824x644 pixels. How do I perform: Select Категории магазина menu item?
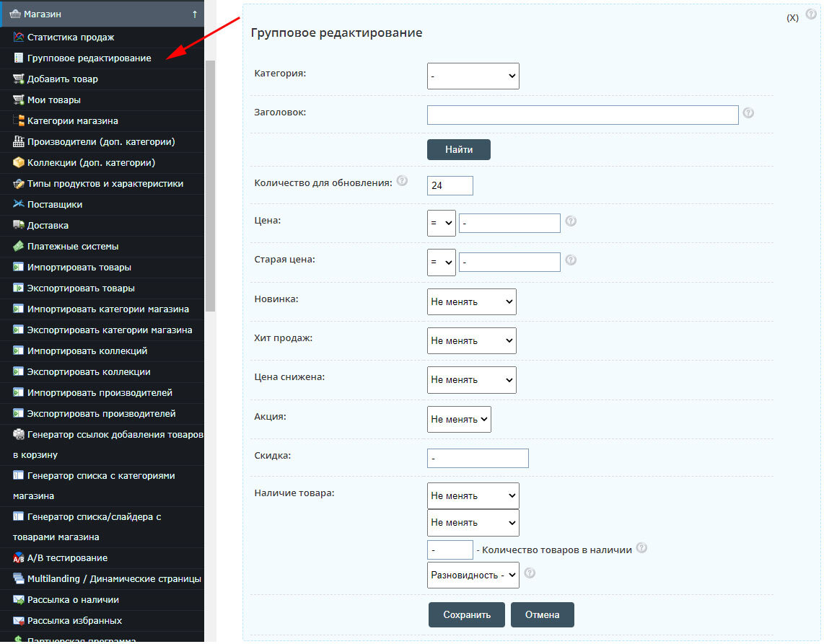tap(72, 121)
